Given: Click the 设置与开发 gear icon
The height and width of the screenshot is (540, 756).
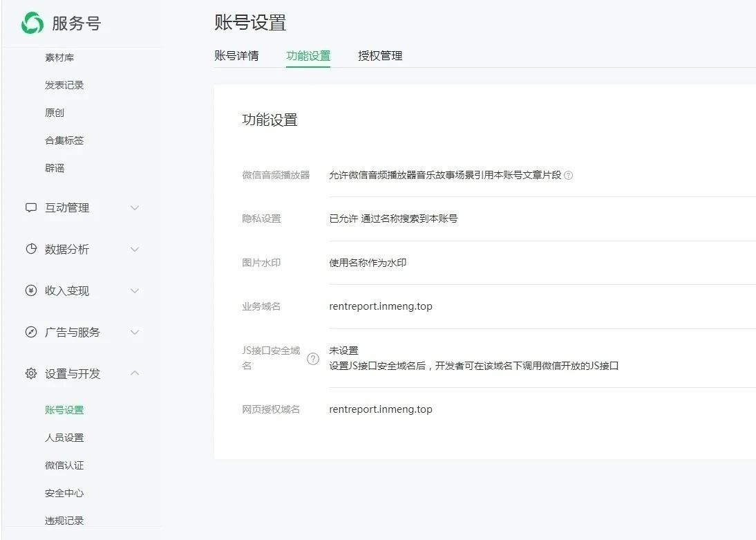Looking at the screenshot, I should (x=31, y=373).
